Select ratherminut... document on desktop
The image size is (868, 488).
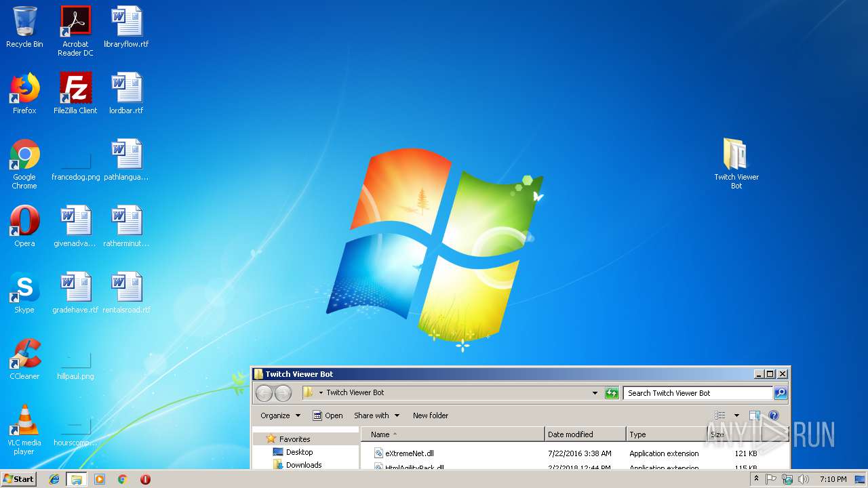coord(126,226)
